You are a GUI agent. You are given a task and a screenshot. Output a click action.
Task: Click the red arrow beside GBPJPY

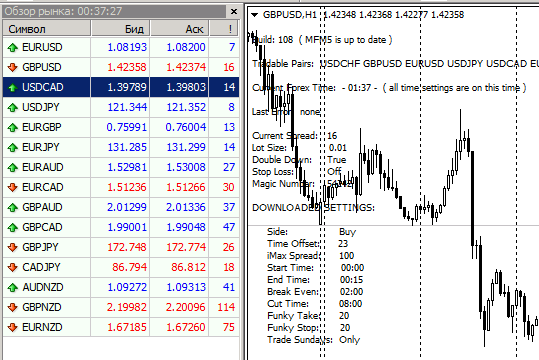click(13, 247)
